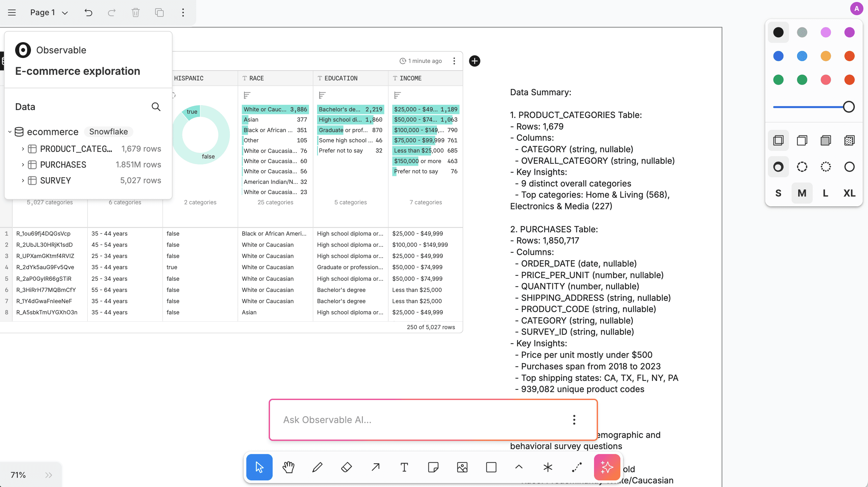Add a sticky note with the note tool
This screenshot has height=487, width=868.
pyautogui.click(x=433, y=467)
